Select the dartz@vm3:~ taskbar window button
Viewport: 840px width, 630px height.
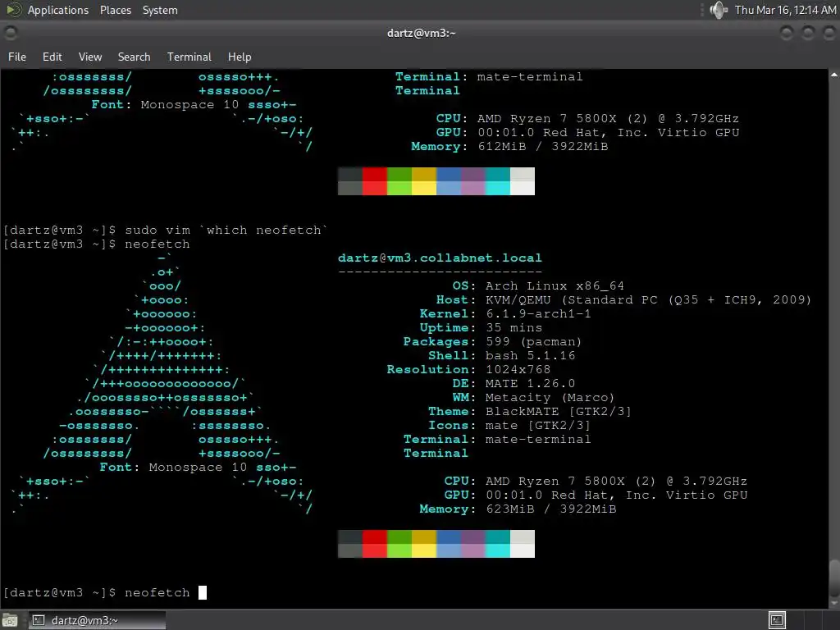[97, 620]
